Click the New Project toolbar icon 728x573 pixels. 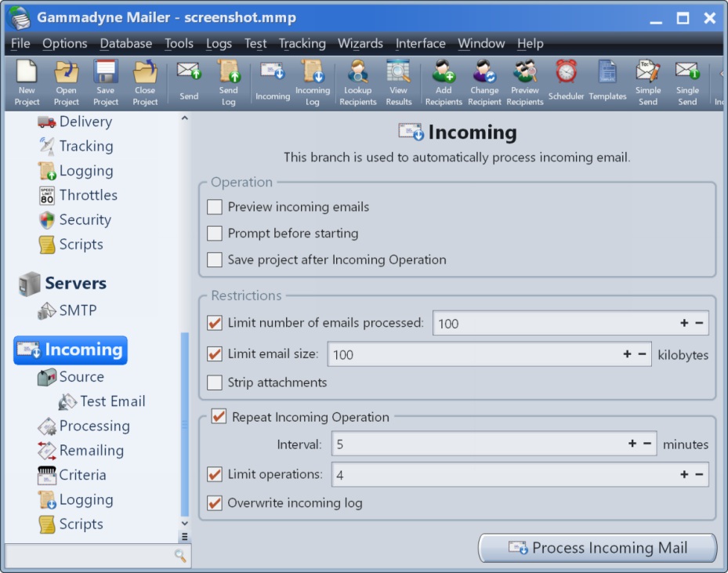(27, 82)
